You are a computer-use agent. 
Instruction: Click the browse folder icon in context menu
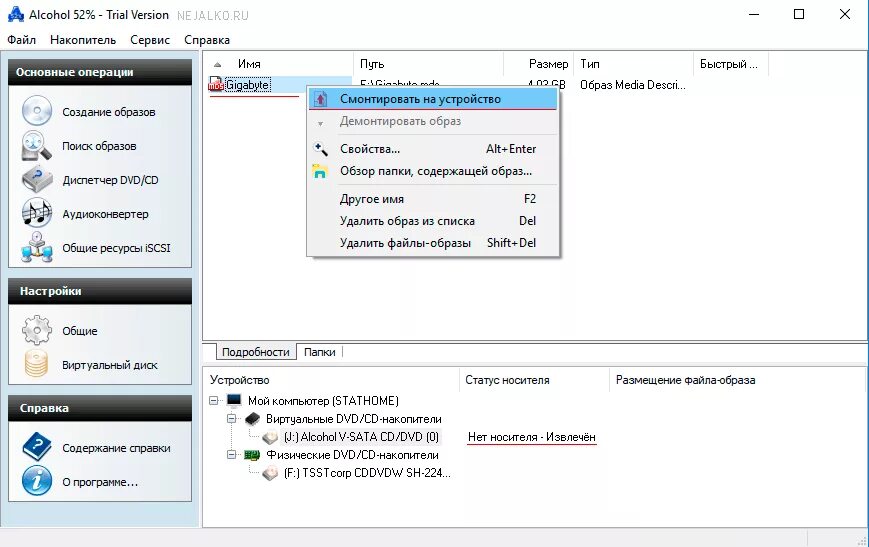pyautogui.click(x=320, y=171)
